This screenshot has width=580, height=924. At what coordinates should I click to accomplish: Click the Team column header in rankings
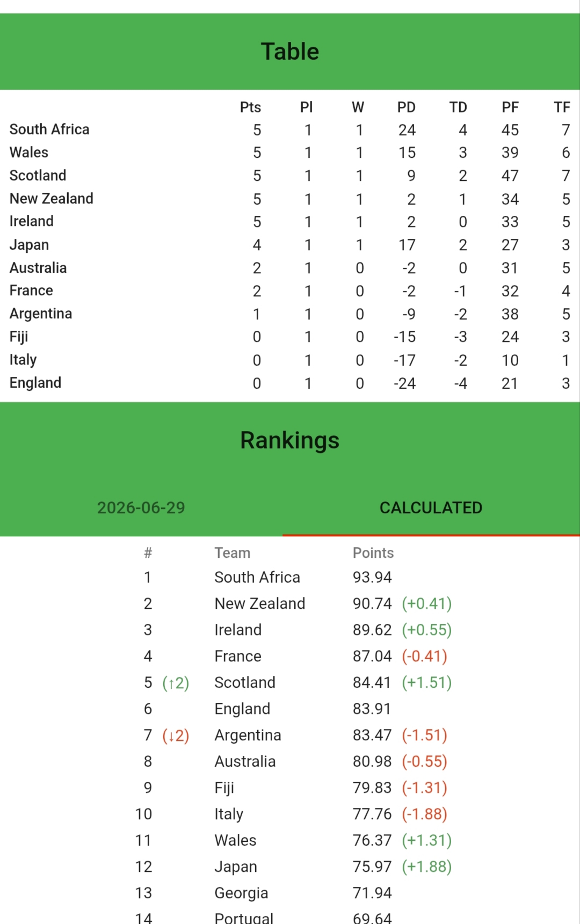(233, 553)
